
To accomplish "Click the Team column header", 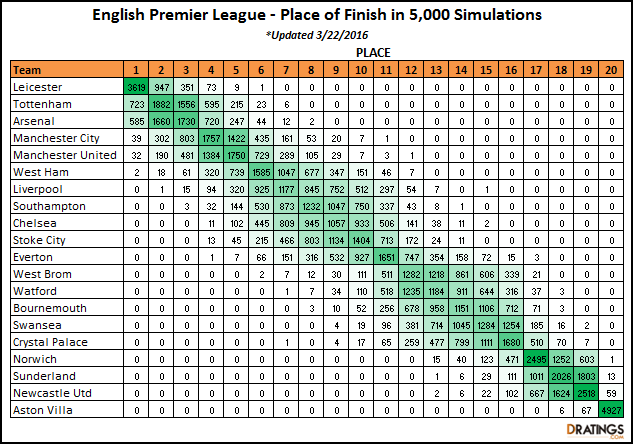I will tap(65, 70).
